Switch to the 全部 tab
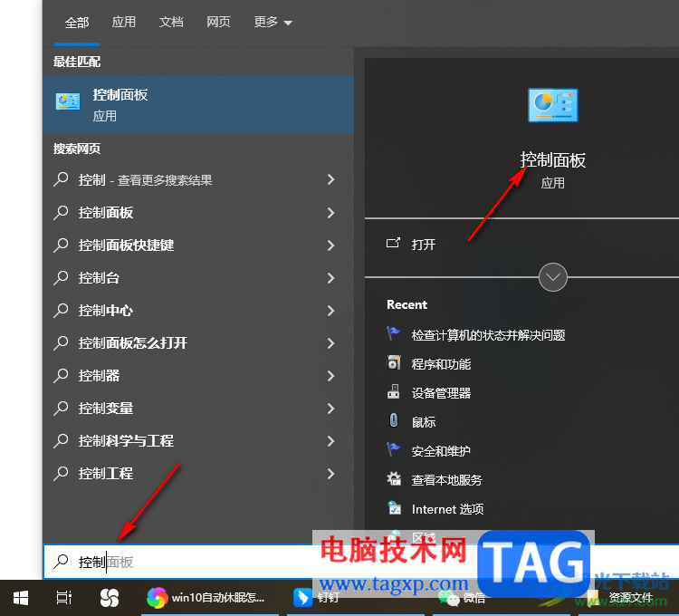 pos(77,23)
